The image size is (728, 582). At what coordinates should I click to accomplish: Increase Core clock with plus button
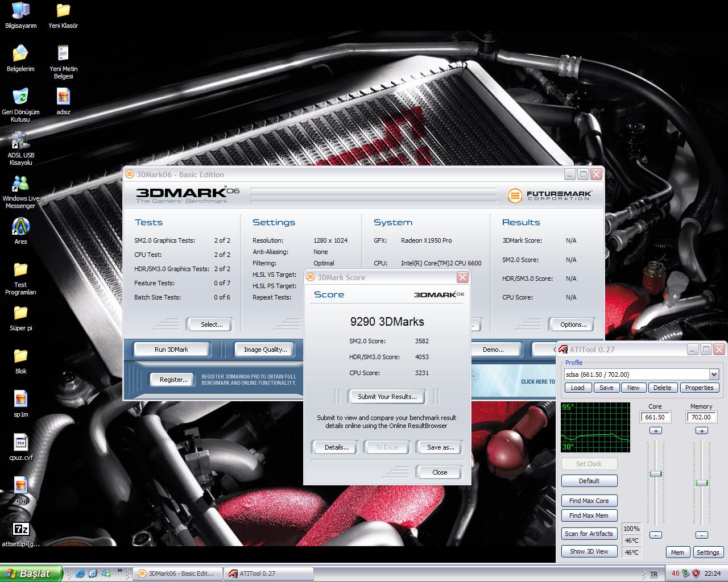click(x=656, y=431)
